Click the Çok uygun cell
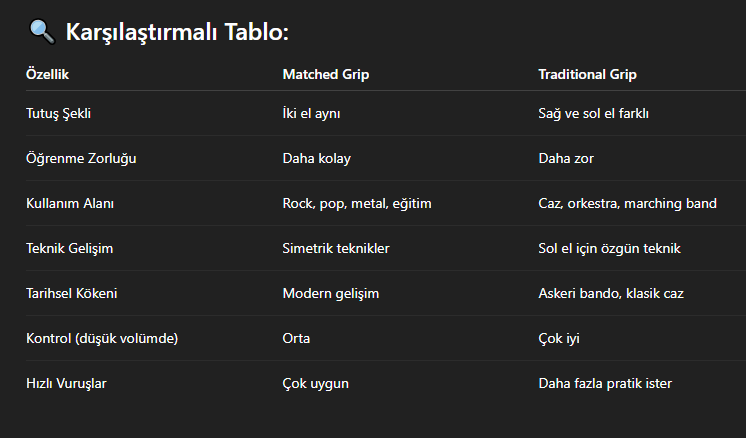746x438 pixels. pyautogui.click(x=316, y=383)
